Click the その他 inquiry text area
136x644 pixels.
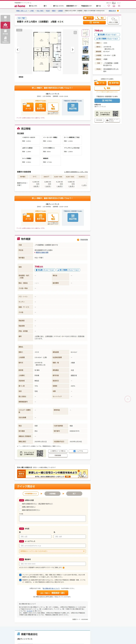click(x=52, y=519)
